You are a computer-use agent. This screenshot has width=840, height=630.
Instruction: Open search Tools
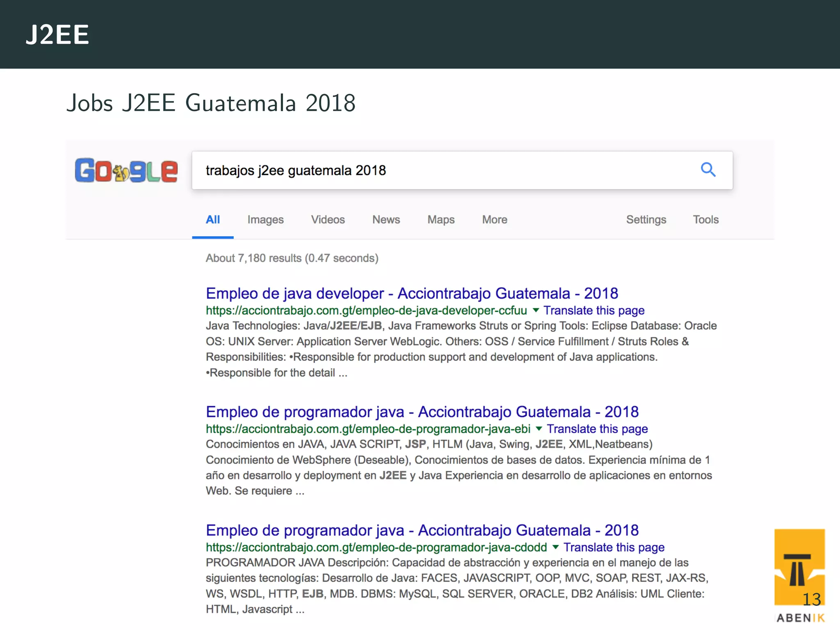click(x=705, y=219)
